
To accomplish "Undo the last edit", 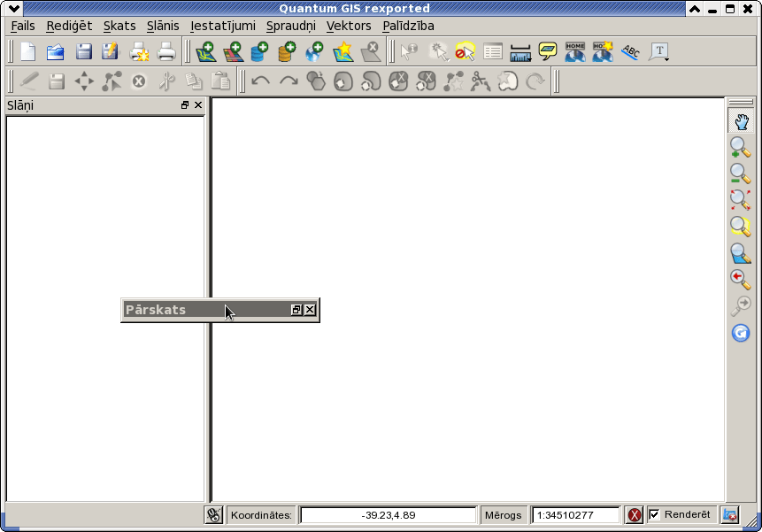I will [261, 81].
